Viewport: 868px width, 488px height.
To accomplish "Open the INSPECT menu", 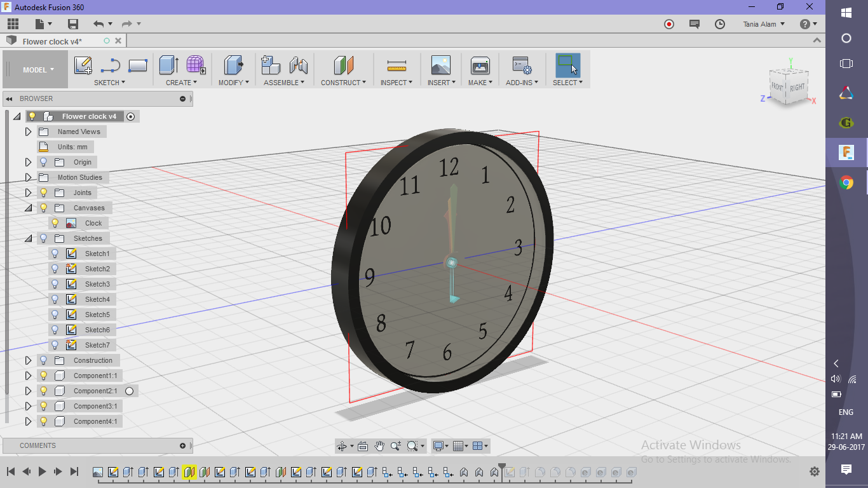I will coord(397,83).
